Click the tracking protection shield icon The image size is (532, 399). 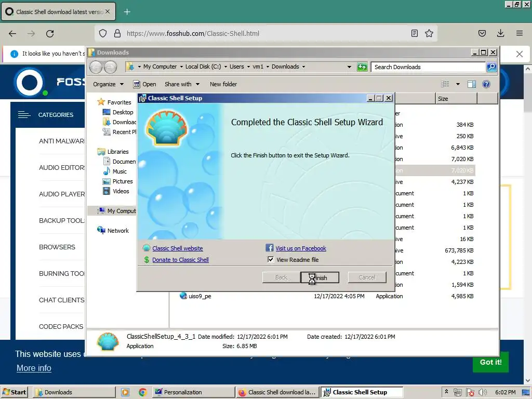(103, 33)
